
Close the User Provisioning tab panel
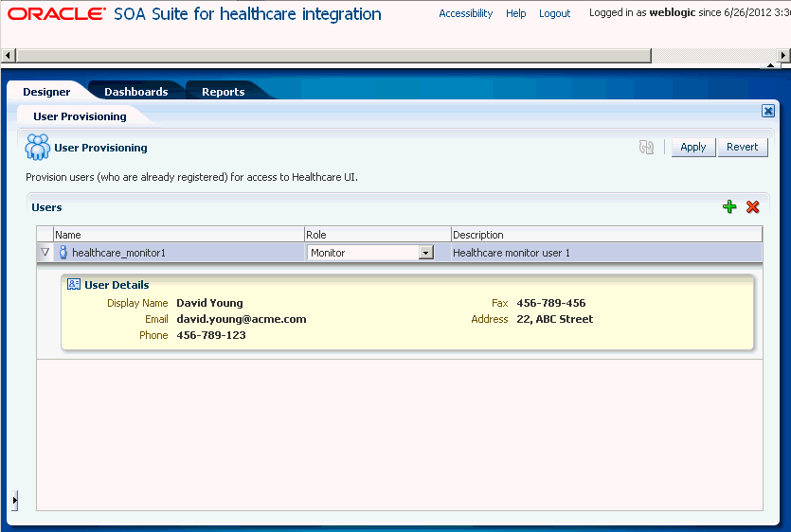click(x=768, y=111)
